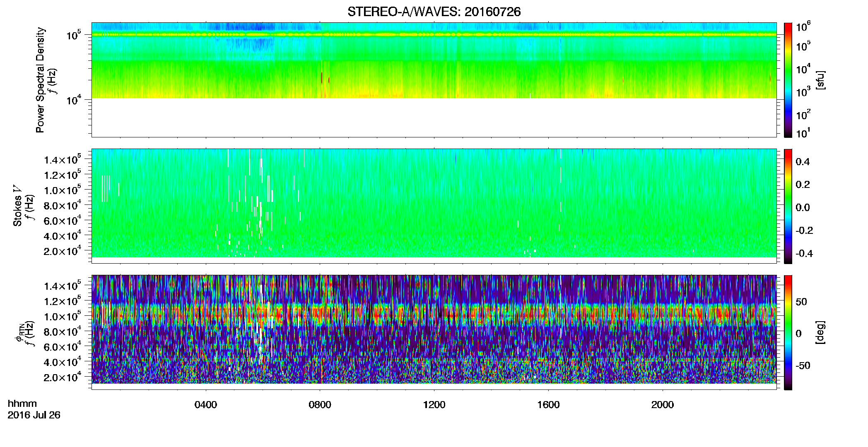Click the 0.4 tick on the Stokes colorbar

803,162
